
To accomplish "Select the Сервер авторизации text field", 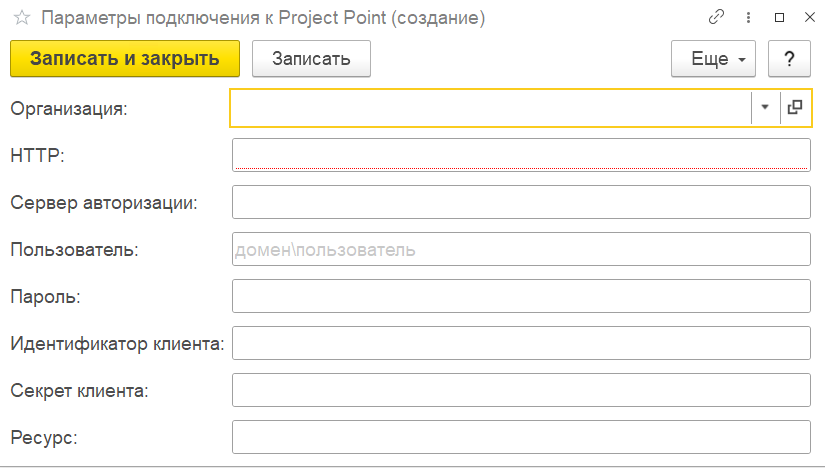I will (520, 202).
